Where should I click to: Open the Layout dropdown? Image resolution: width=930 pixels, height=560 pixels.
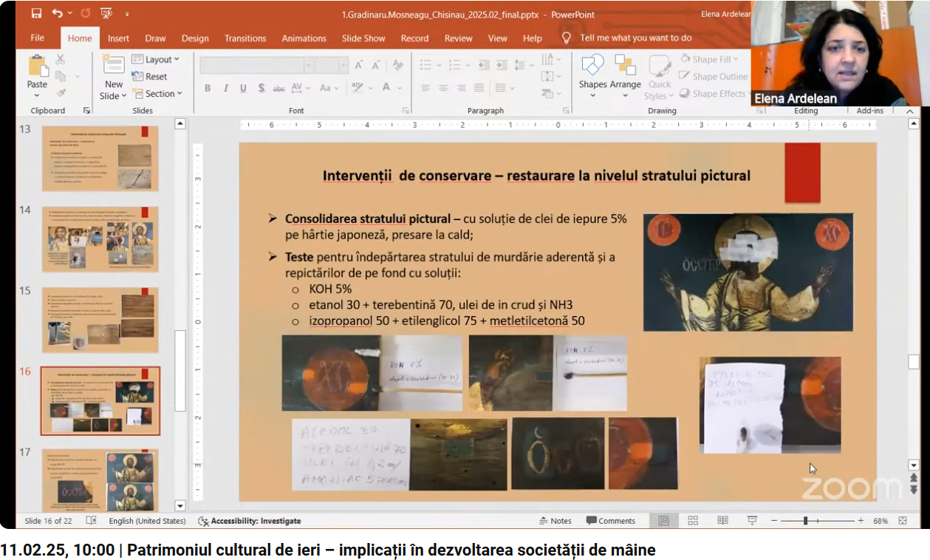coord(155,59)
